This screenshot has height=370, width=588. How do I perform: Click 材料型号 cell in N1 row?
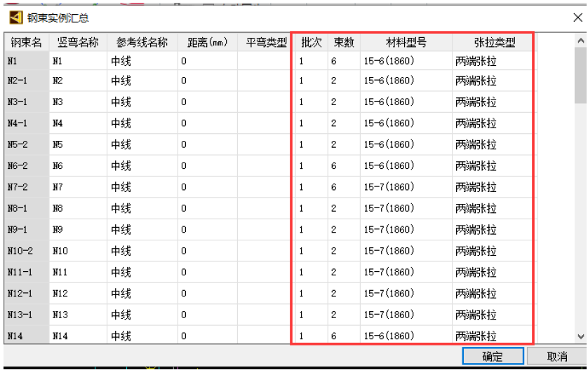(406, 61)
